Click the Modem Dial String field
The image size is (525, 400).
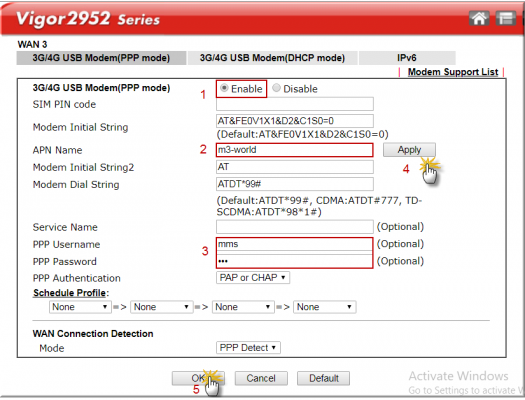(295, 184)
